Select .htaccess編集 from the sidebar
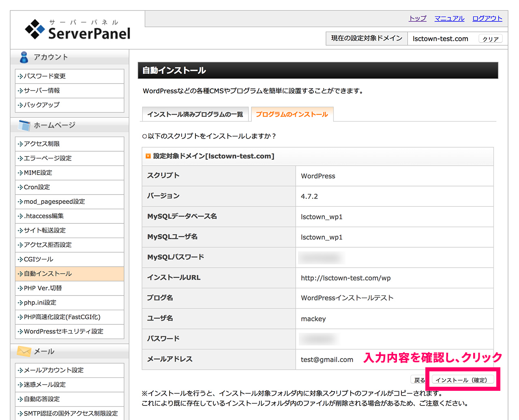 coord(44,216)
